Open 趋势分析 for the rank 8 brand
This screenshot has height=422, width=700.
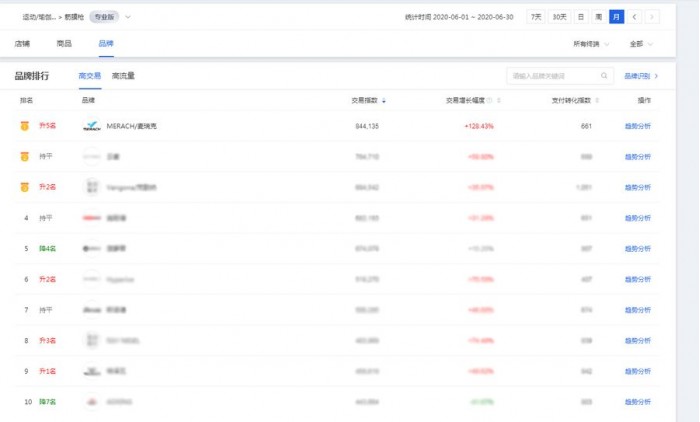[x=638, y=340]
